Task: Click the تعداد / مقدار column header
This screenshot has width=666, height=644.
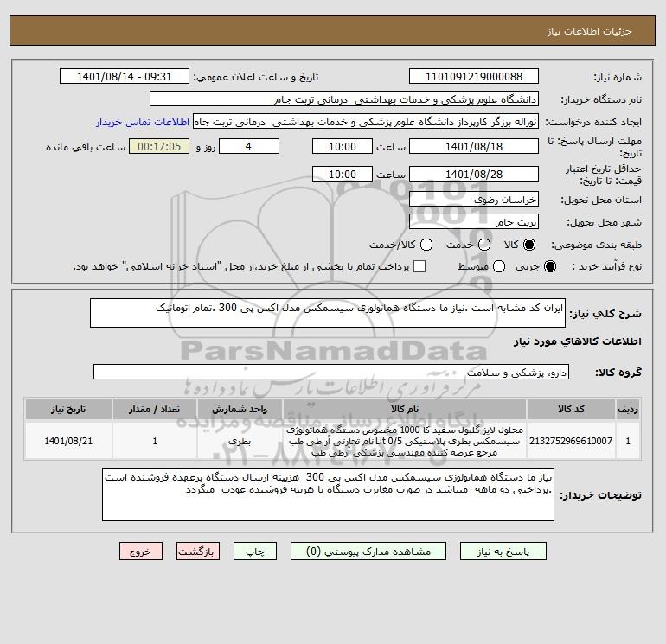Action: point(155,409)
